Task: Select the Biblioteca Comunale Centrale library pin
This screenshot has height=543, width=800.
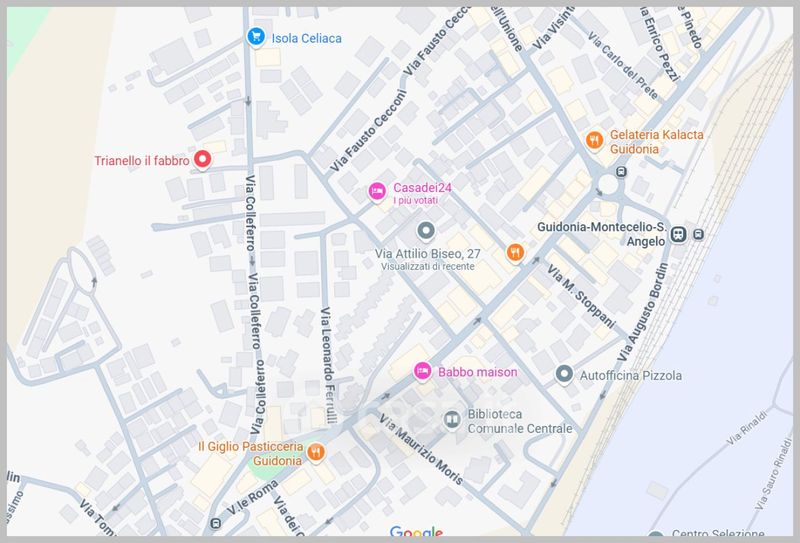Action: [x=452, y=421]
